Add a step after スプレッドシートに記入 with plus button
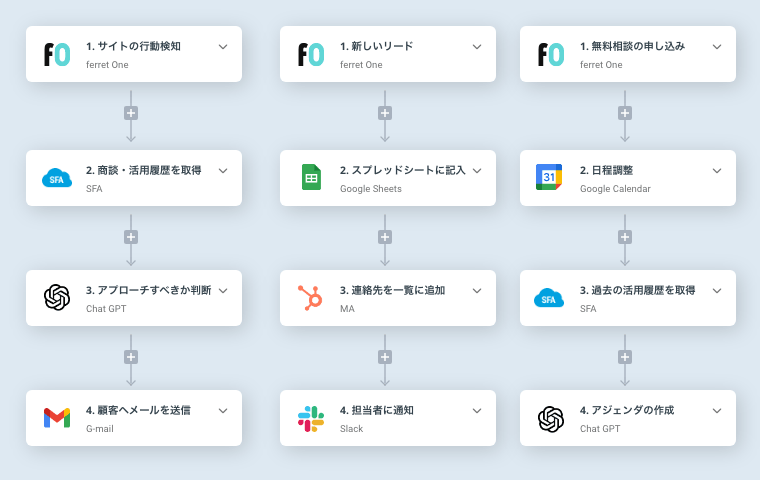 point(385,237)
